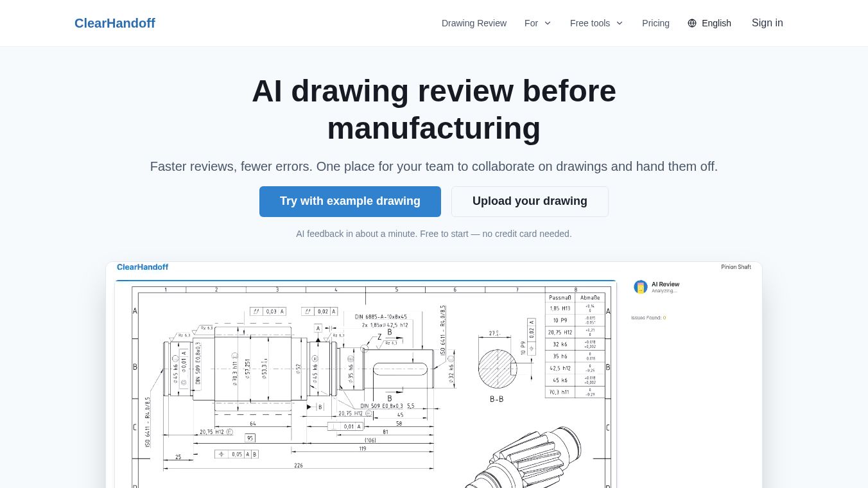
Task: Click the Sign in link
Action: pos(767,23)
